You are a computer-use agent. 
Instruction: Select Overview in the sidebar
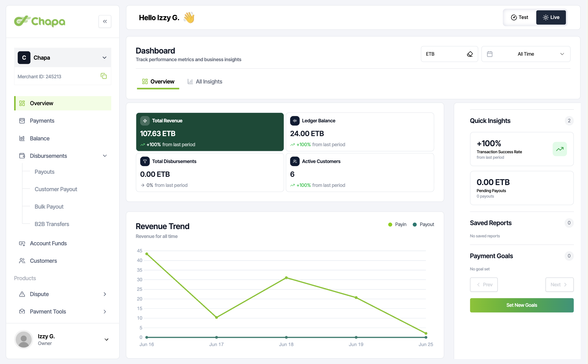click(x=62, y=103)
